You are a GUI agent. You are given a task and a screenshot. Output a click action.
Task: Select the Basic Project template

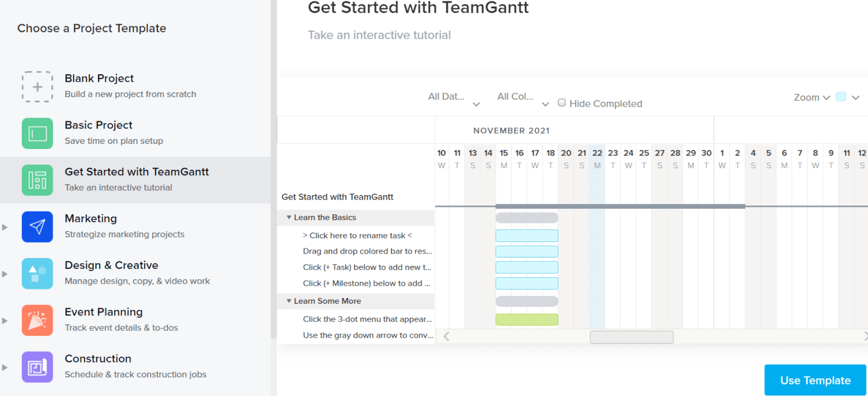[x=135, y=133]
